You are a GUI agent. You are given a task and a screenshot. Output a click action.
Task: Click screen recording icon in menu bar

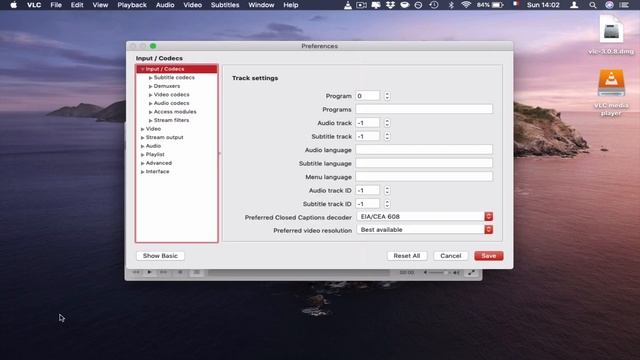[361, 5]
